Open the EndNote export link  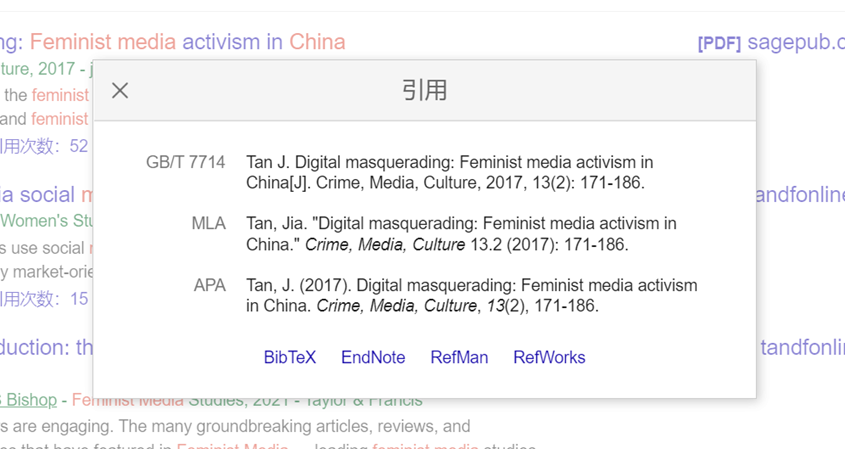[373, 357]
